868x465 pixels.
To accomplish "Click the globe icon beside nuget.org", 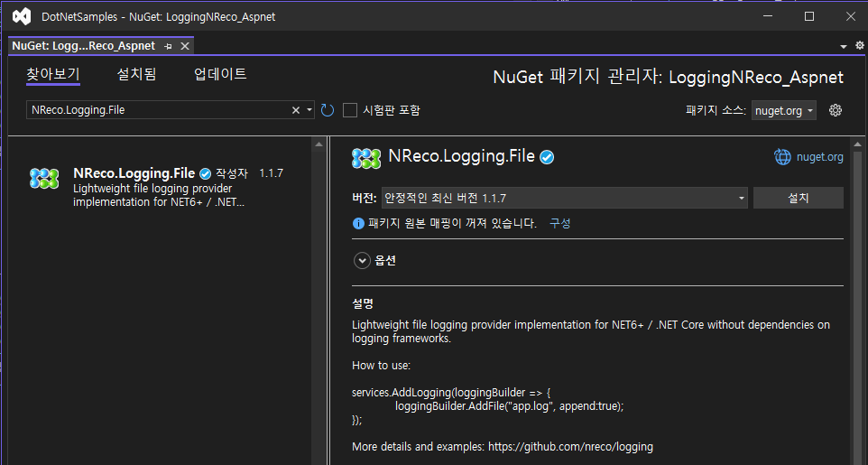I will tap(783, 157).
